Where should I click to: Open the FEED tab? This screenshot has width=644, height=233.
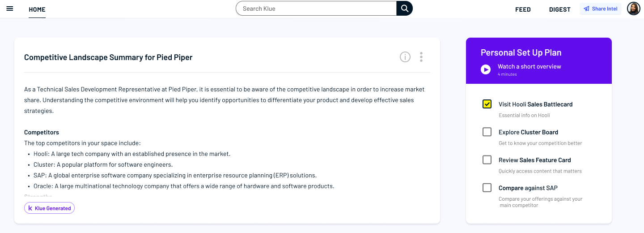click(x=523, y=9)
